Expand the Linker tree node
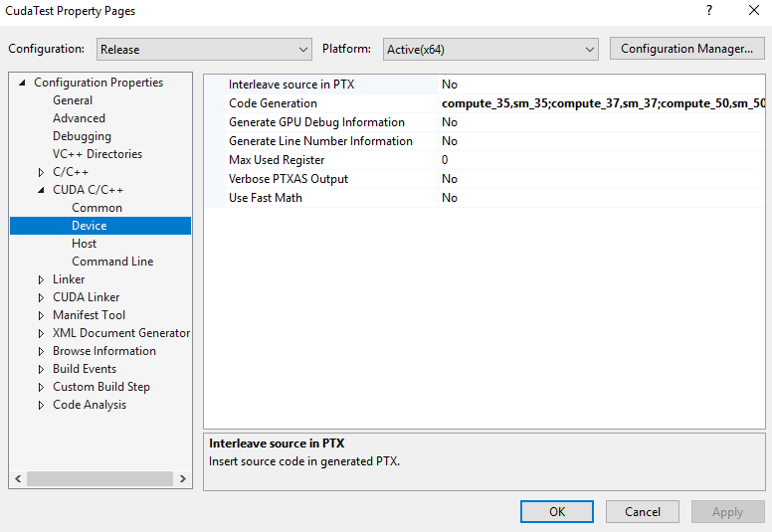Image resolution: width=772 pixels, height=532 pixels. point(42,279)
